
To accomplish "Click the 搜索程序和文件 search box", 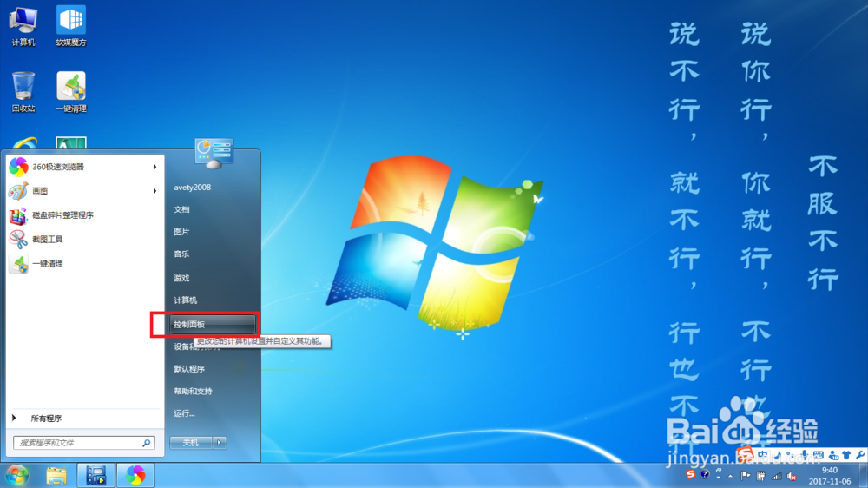I will click(83, 443).
